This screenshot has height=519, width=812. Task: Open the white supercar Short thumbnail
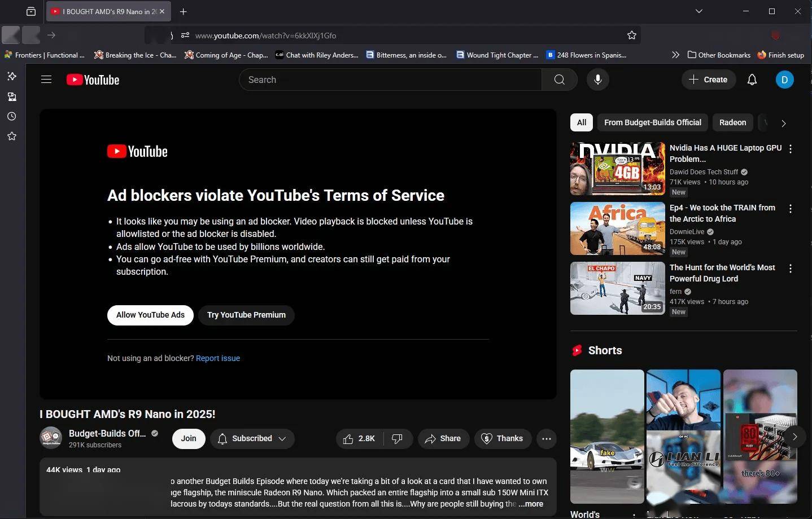pyautogui.click(x=607, y=437)
